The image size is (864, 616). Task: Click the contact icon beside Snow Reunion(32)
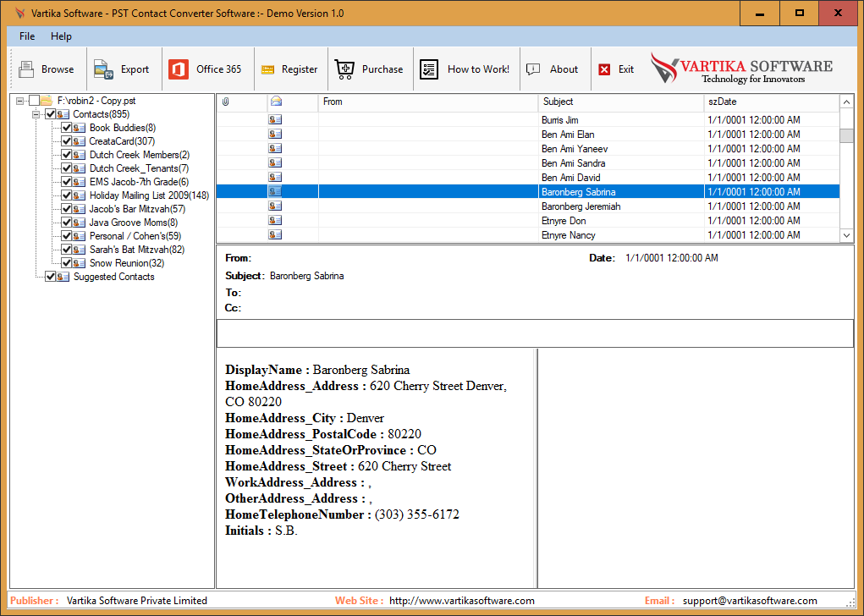[x=79, y=263]
